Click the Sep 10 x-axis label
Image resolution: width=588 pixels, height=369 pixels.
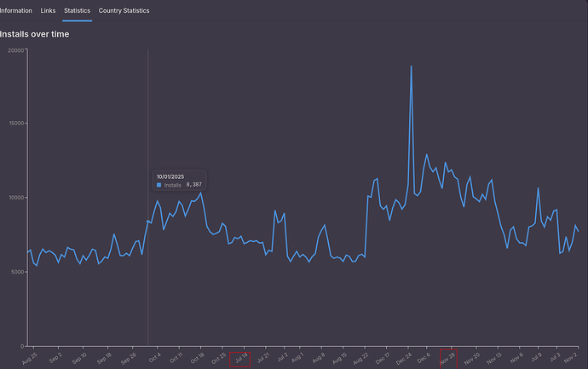(78, 358)
